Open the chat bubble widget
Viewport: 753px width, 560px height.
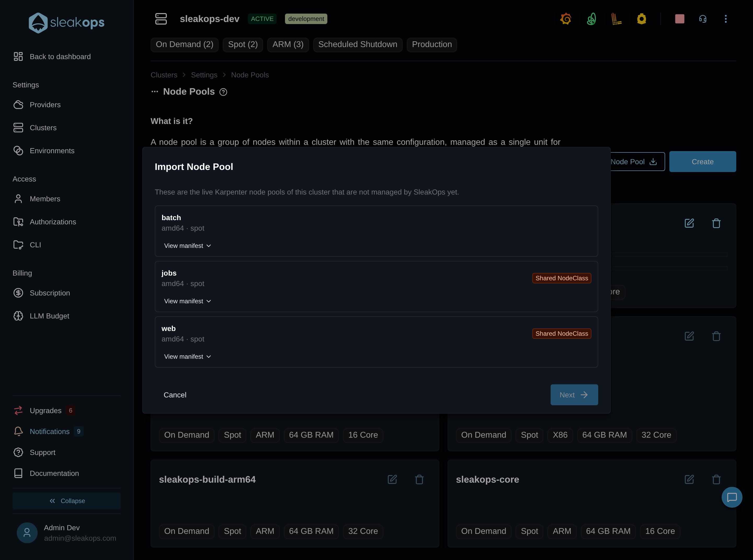(x=732, y=497)
